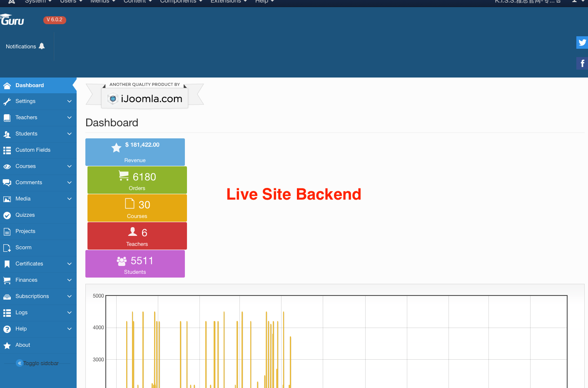This screenshot has height=388, width=588.
Task: Open the green Orders tile
Action: (x=137, y=180)
